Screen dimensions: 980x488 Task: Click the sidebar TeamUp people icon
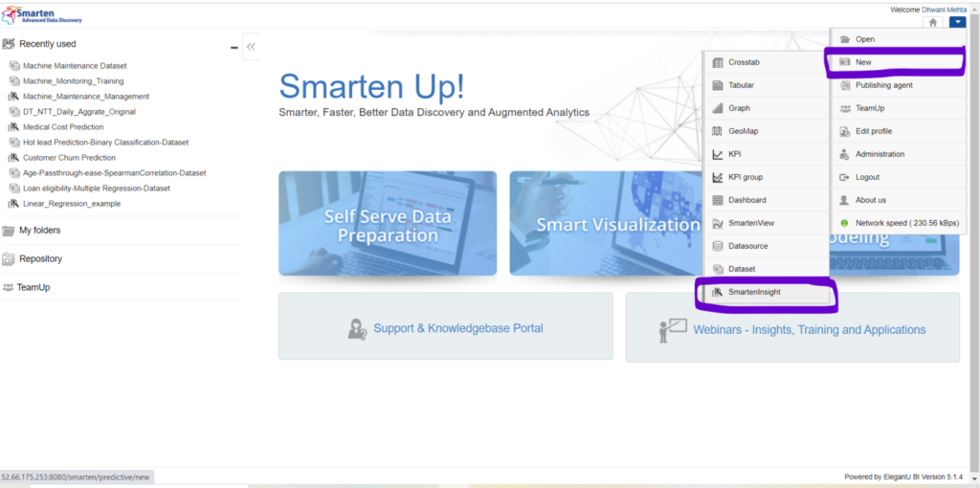coord(8,287)
